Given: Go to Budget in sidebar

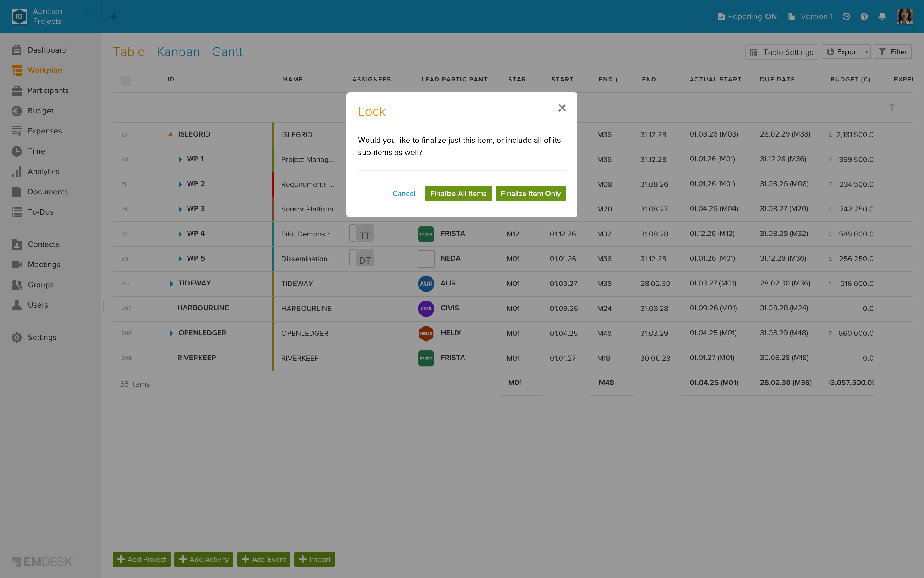Looking at the screenshot, I should (32, 111).
